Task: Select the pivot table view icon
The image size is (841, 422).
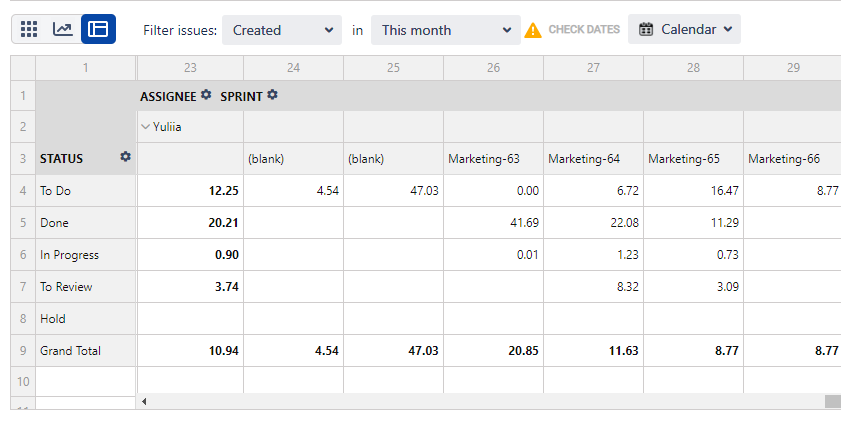Action: point(98,29)
